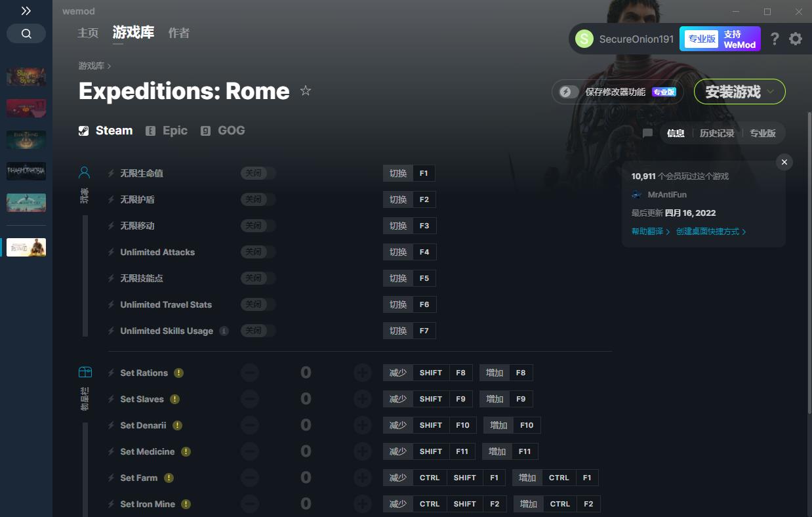Select Phasmophobia game thumbnail in sidebar
This screenshot has width=812, height=517.
point(26,171)
